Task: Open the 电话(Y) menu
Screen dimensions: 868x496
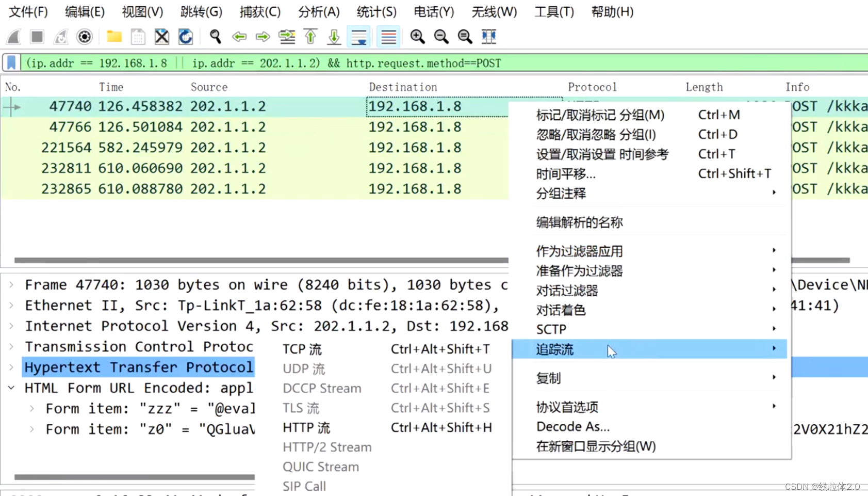Action: tap(434, 11)
